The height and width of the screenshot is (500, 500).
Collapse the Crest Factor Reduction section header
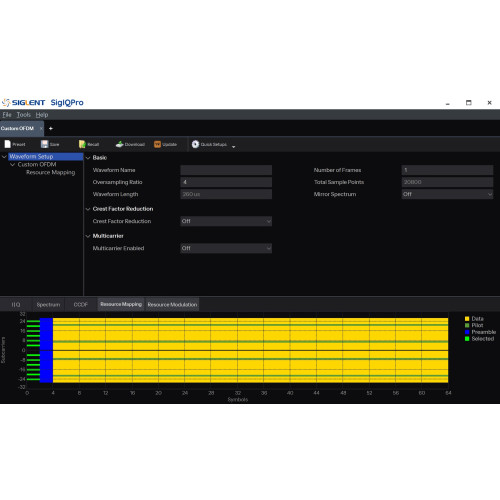(88, 209)
